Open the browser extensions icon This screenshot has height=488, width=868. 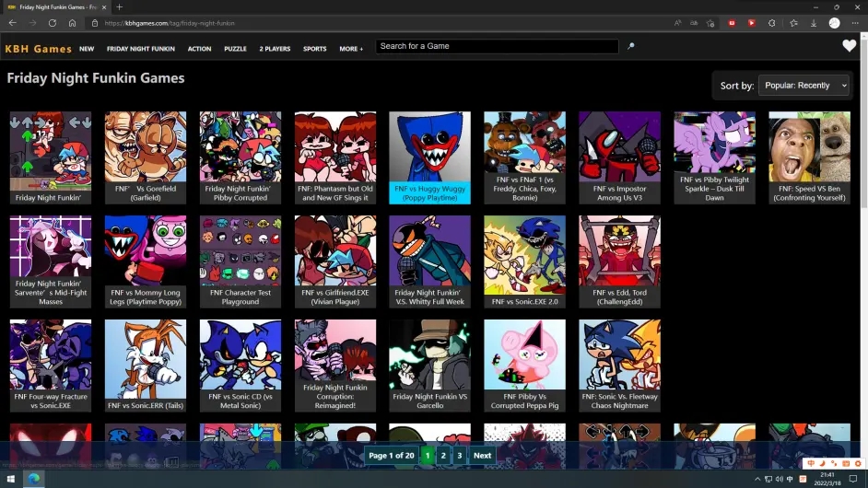tap(771, 23)
